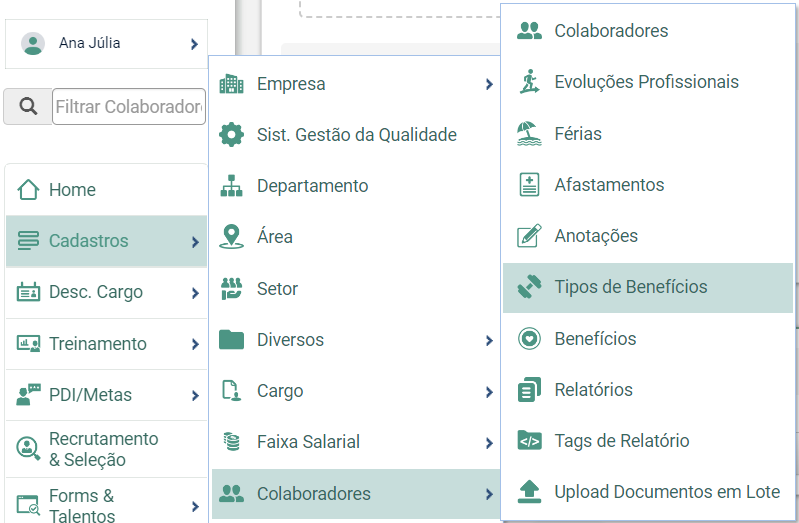Viewport: 799px width, 523px height.
Task: Click the Área map pin icon
Action: coord(231,237)
